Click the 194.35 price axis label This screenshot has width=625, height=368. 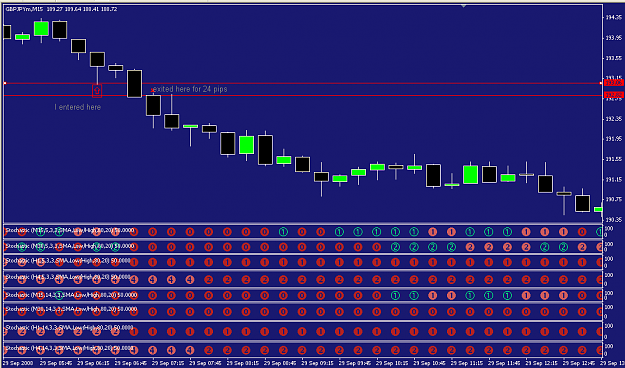tap(613, 18)
